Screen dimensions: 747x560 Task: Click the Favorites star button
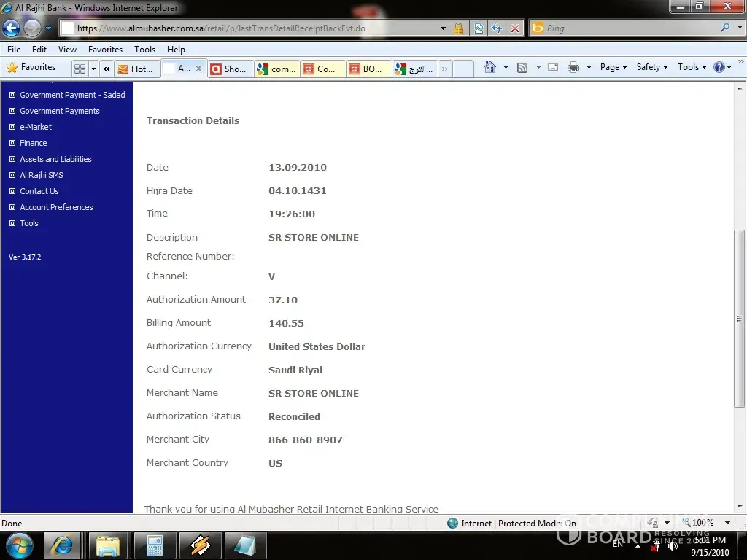[x=31, y=67]
